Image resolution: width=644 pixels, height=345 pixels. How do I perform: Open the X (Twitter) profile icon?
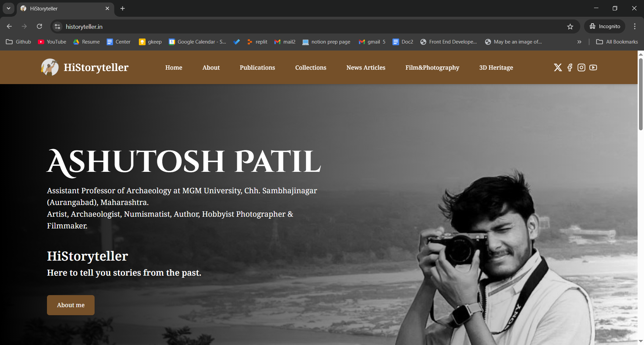pos(557,67)
